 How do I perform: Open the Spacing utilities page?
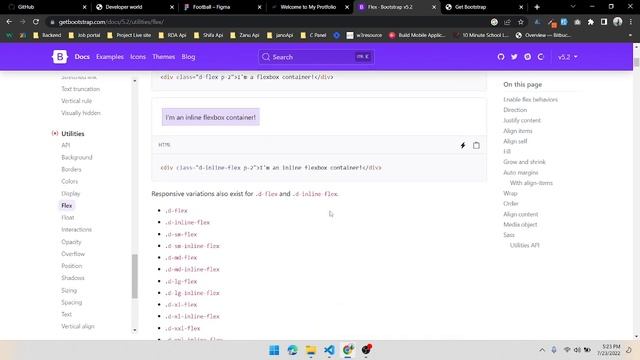tap(72, 302)
